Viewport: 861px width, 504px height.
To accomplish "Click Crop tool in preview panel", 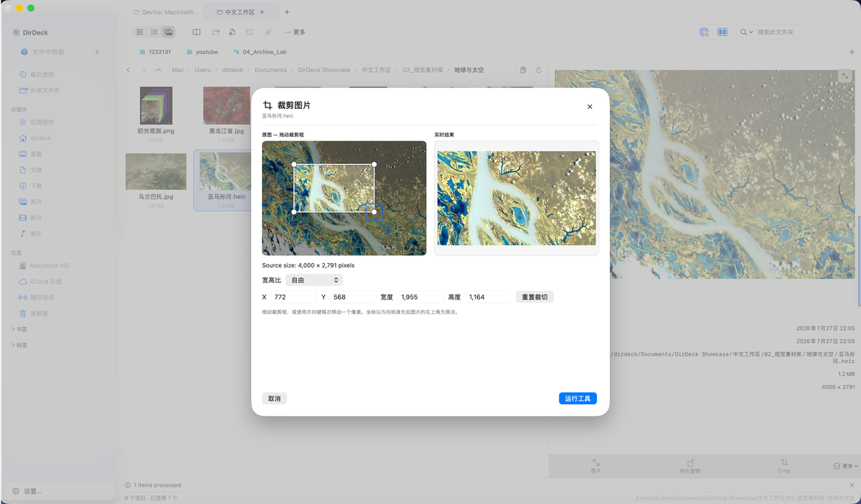I will [x=784, y=466].
